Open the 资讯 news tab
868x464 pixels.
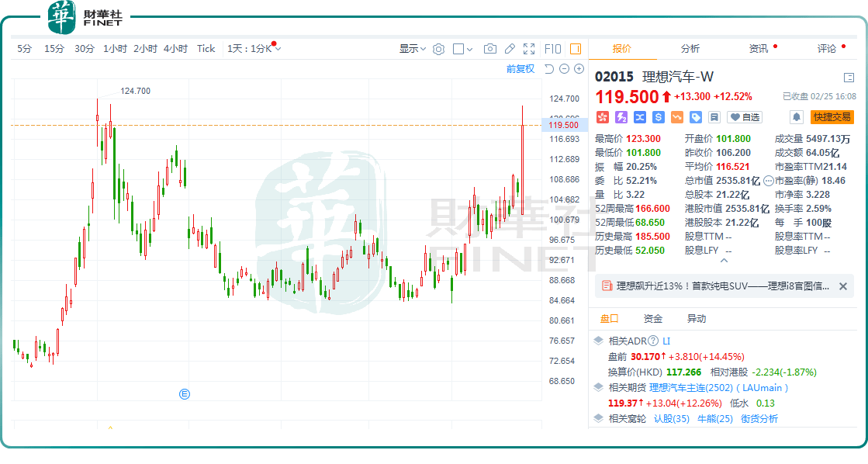pos(759,49)
